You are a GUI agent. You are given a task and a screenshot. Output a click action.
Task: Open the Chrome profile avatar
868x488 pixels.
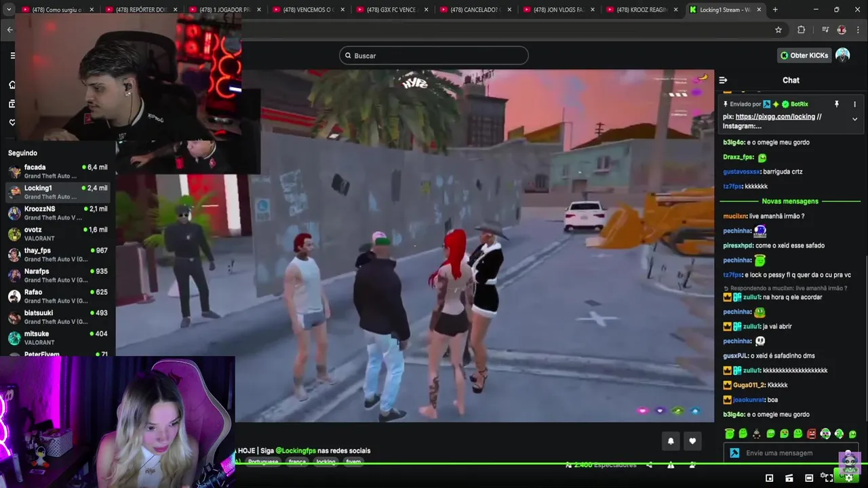[x=842, y=30]
